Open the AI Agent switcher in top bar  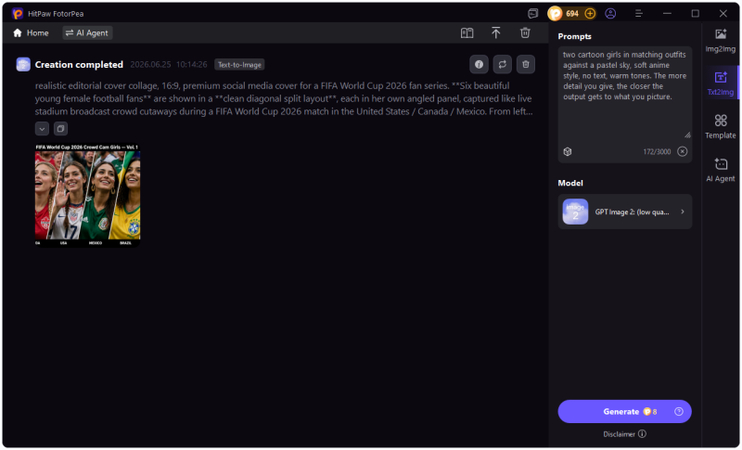coord(87,33)
